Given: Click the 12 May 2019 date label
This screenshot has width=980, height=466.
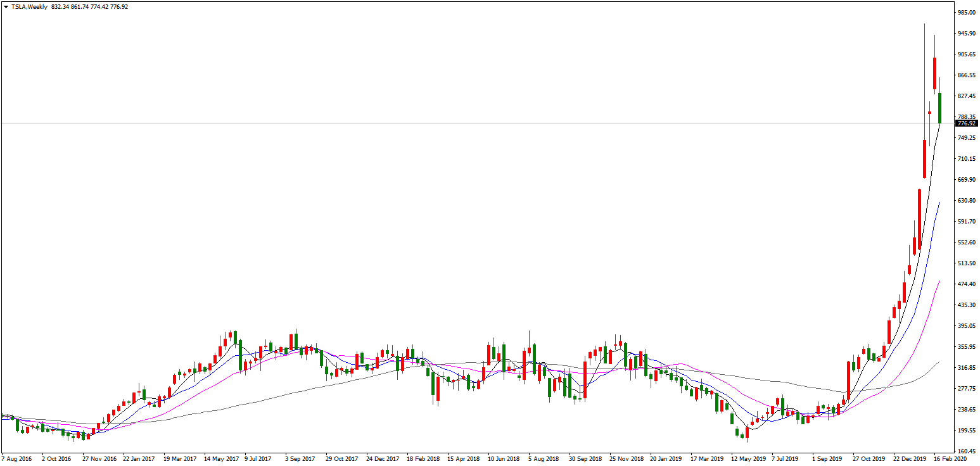Looking at the screenshot, I should pos(748,458).
